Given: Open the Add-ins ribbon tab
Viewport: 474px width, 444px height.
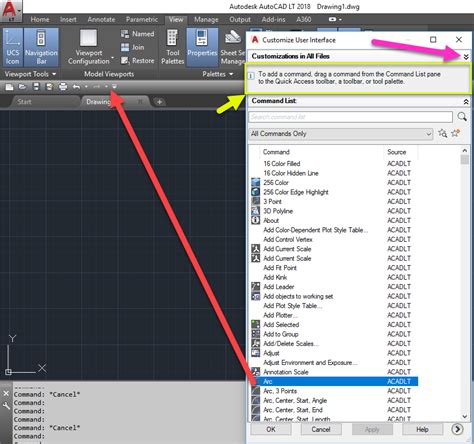Looking at the screenshot, I should (273, 19).
